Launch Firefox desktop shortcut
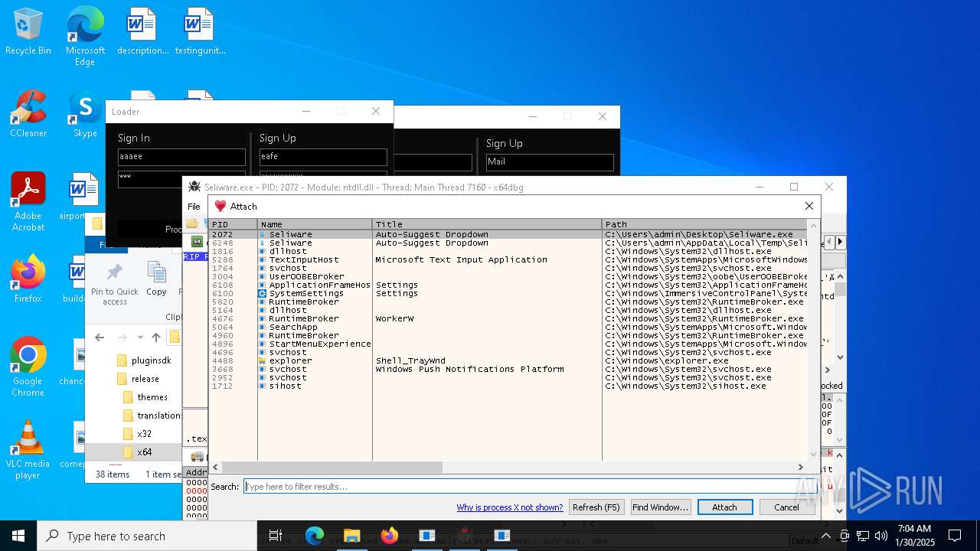This screenshot has width=980, height=551. click(x=28, y=279)
